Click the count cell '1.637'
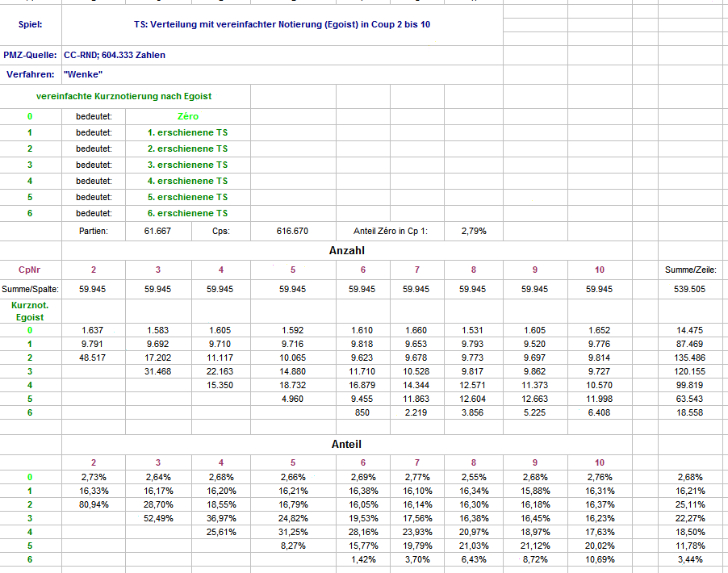Screen dimensions: 728x573 [x=92, y=330]
